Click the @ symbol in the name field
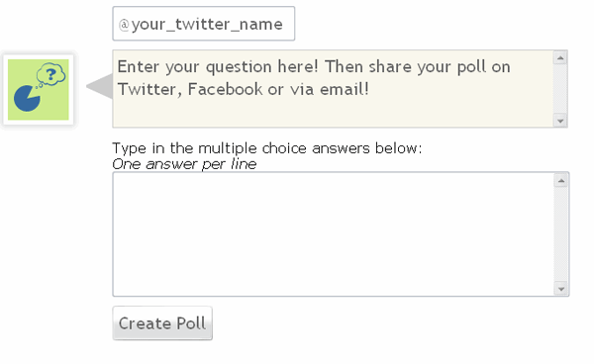 coord(124,25)
